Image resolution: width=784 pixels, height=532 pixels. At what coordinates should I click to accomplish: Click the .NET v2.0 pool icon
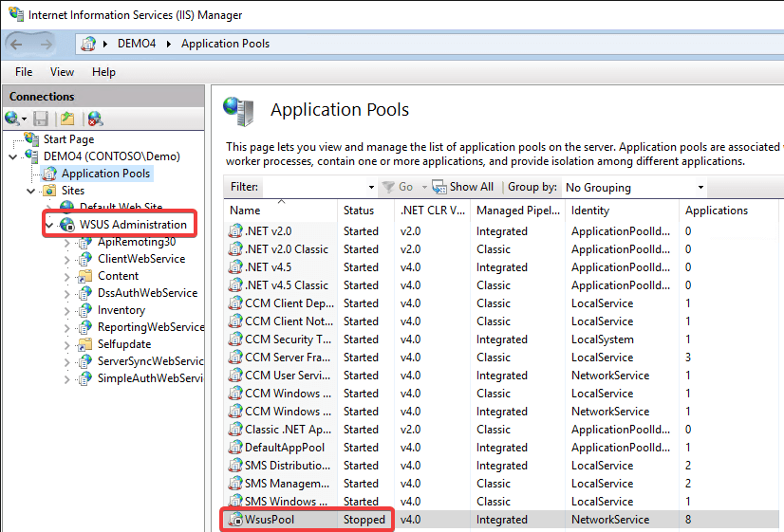click(x=235, y=230)
